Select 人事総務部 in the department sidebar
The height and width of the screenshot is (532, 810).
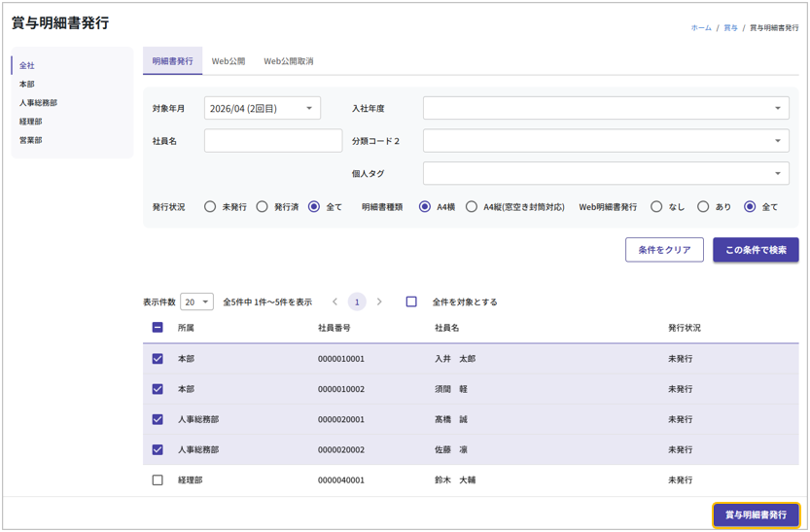[38, 103]
